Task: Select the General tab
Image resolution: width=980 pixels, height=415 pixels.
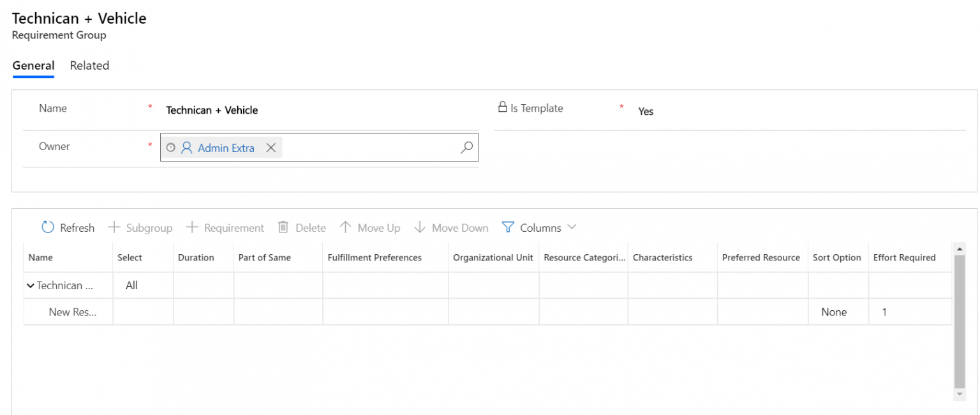Action: click(x=33, y=65)
